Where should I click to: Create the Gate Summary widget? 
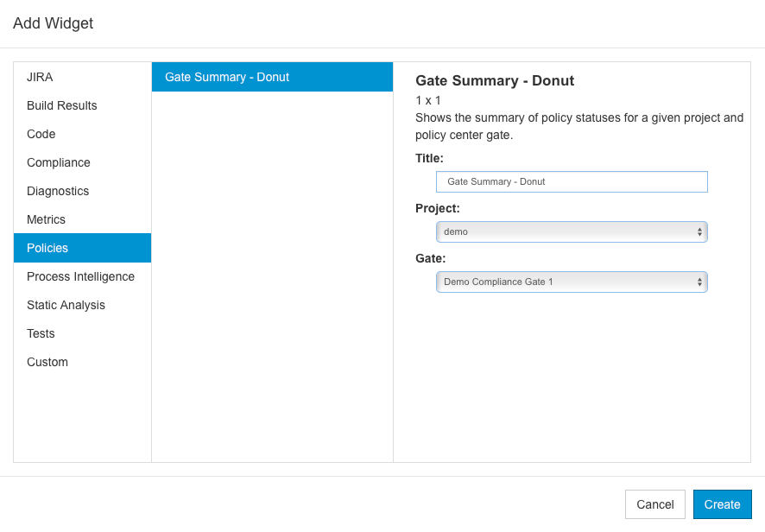click(722, 504)
